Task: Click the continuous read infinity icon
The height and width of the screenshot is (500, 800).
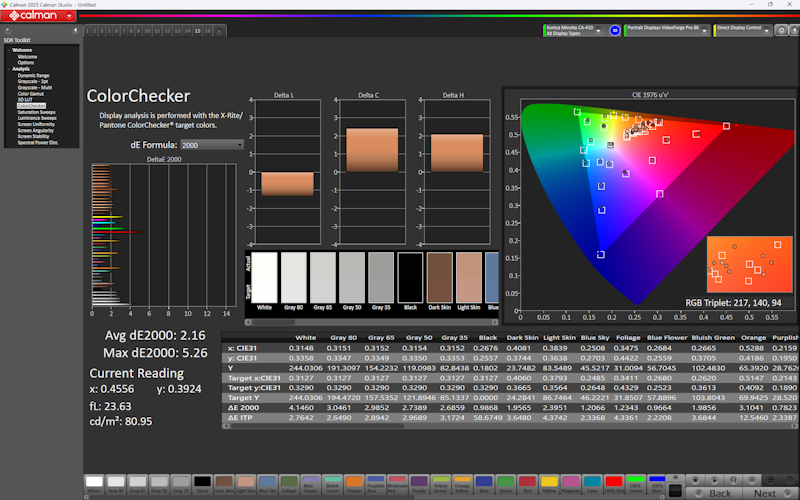Action: 752,480
